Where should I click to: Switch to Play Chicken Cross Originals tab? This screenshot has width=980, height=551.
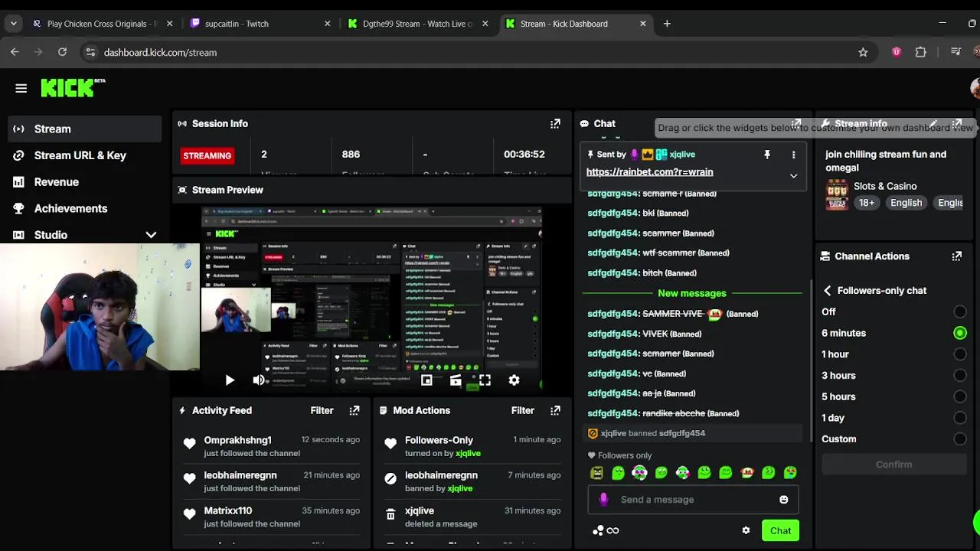102,24
